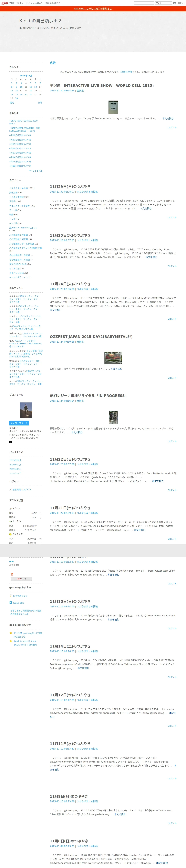Open the 11月11日(水)のつぶやき post

pos(70,744)
